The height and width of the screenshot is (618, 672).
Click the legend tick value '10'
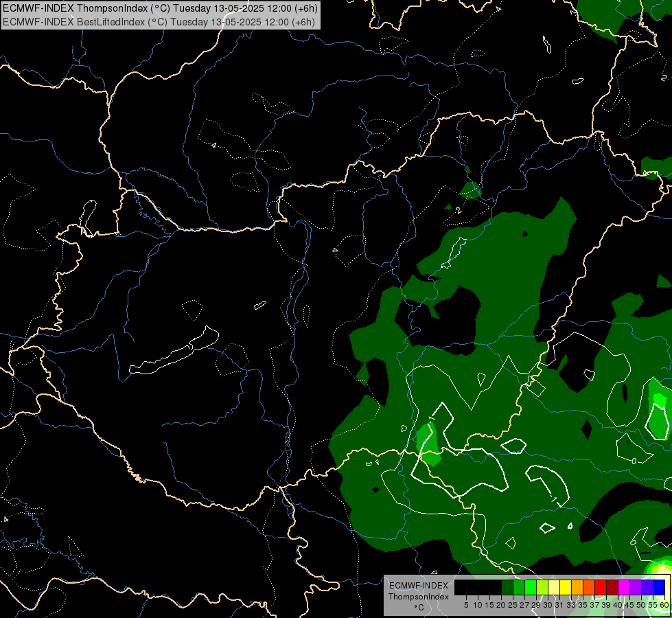point(478,605)
